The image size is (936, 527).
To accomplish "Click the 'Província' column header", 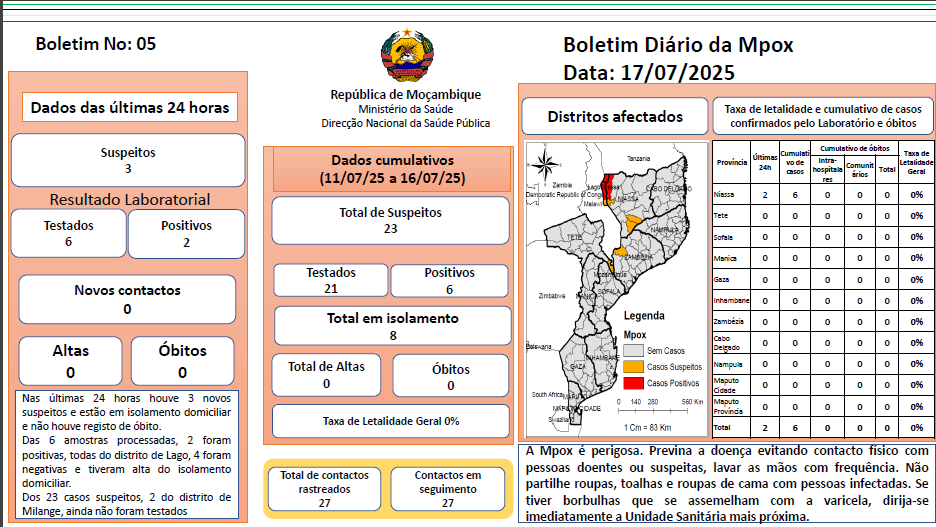I will [731, 162].
